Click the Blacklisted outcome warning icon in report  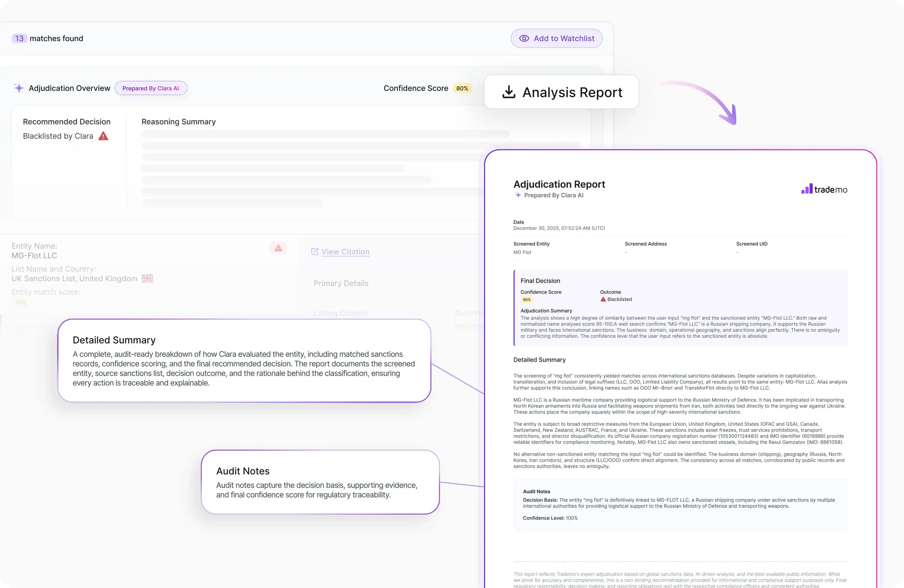(603, 299)
